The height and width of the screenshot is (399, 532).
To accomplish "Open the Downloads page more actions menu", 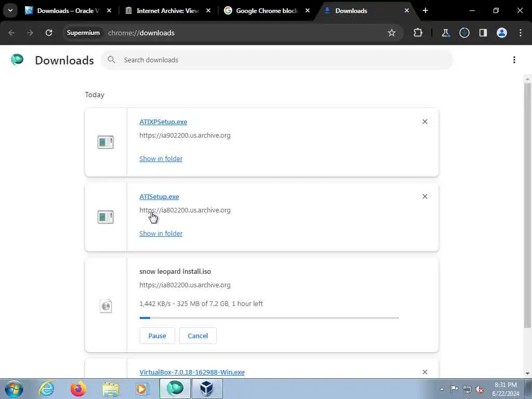I will point(514,60).
